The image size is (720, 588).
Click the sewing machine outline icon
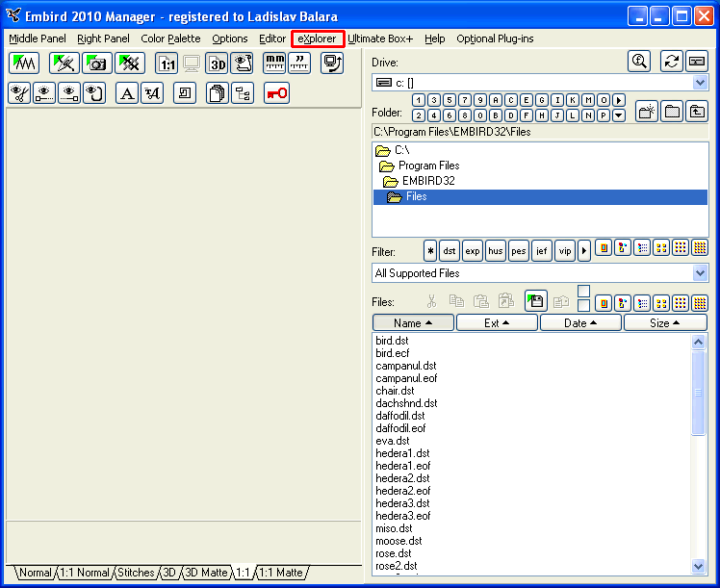[185, 93]
